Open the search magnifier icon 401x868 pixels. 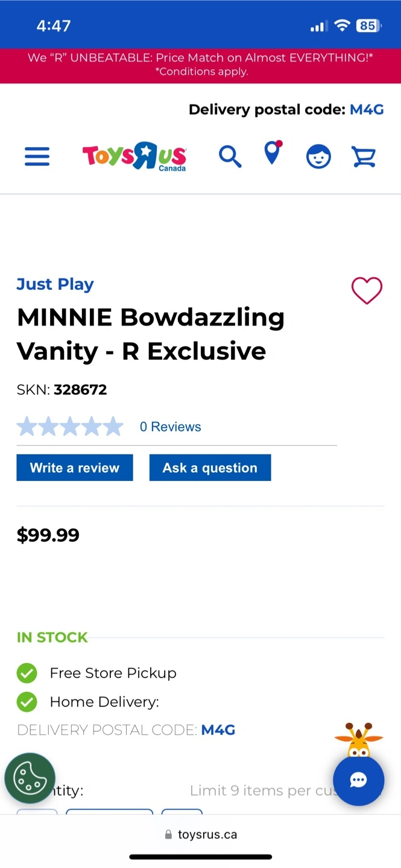(230, 157)
